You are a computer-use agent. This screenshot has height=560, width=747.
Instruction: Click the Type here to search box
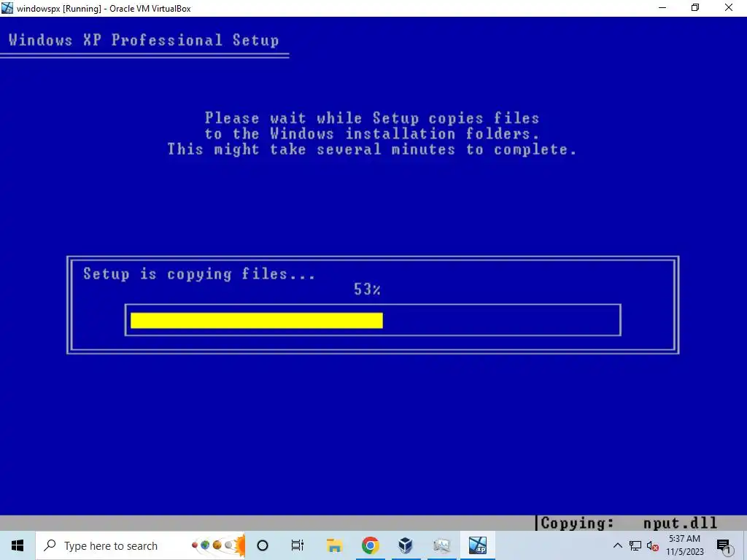[140, 545]
